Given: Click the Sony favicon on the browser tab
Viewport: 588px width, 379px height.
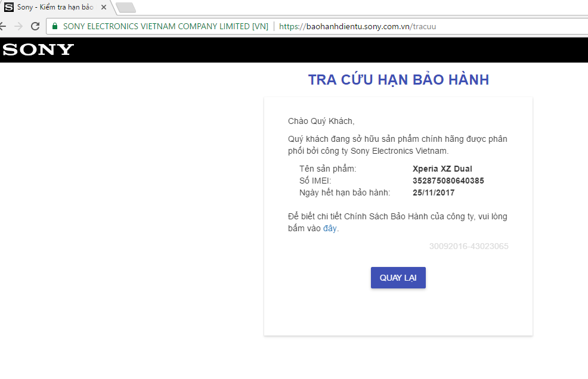Looking at the screenshot, I should [x=8, y=7].
